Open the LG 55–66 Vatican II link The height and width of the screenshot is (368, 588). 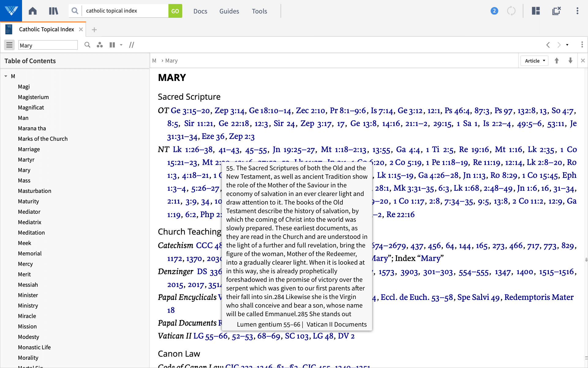(210, 336)
